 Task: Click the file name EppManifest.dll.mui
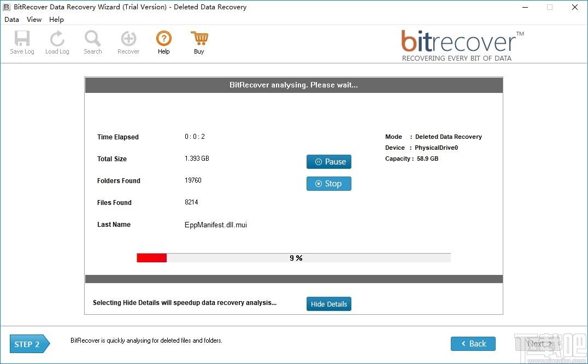pyautogui.click(x=216, y=225)
